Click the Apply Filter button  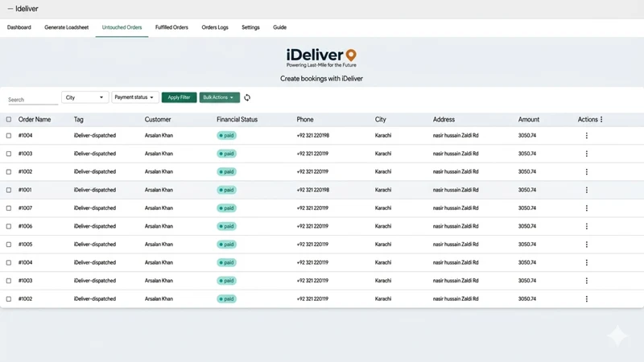click(x=179, y=97)
